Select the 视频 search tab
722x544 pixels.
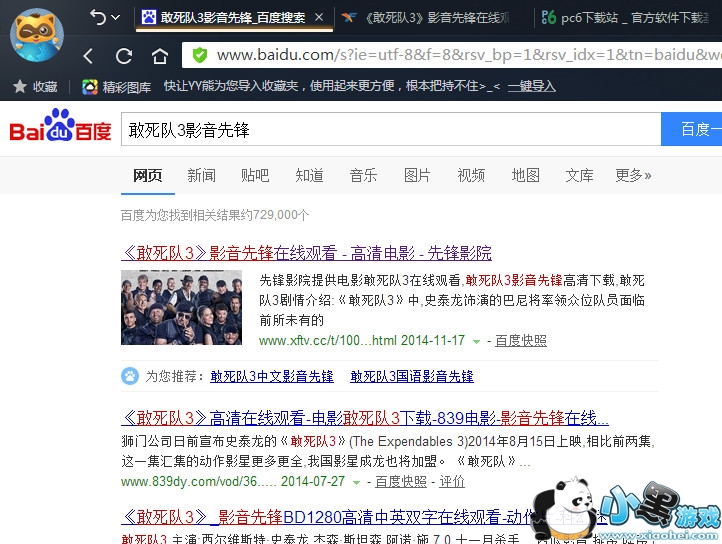(x=471, y=175)
